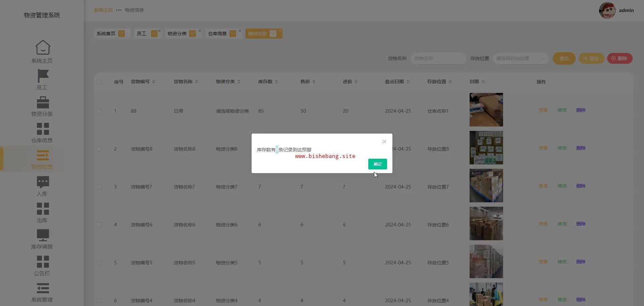The width and height of the screenshot is (644, 306).
Task: Focus the 货物名称 search input field
Action: tap(438, 58)
